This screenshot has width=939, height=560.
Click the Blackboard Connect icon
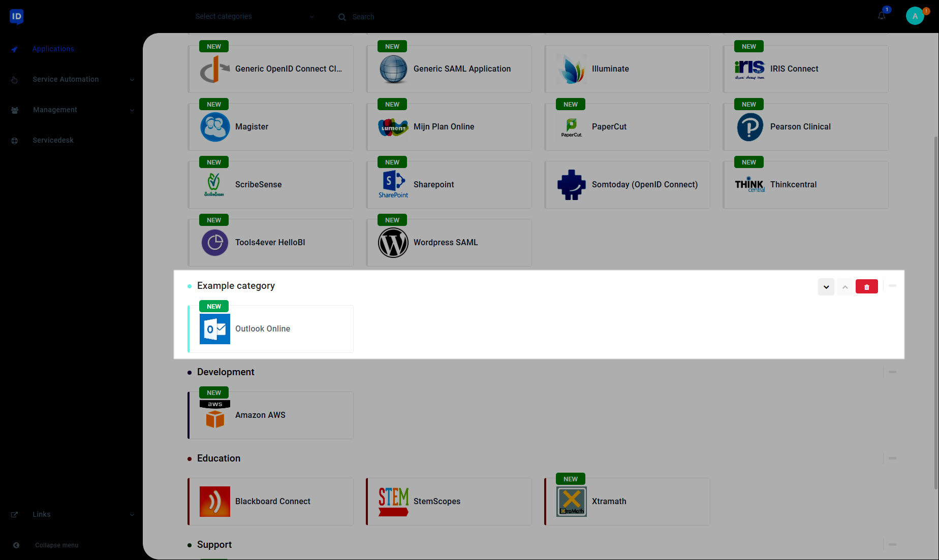coord(215,502)
